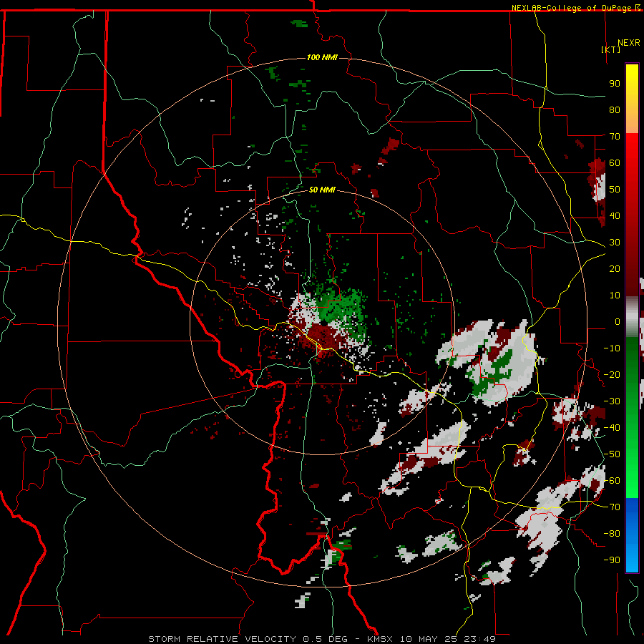The width and height of the screenshot is (644, 644).
Task: Click the 70 value on the velocity scale
Action: pos(615,137)
